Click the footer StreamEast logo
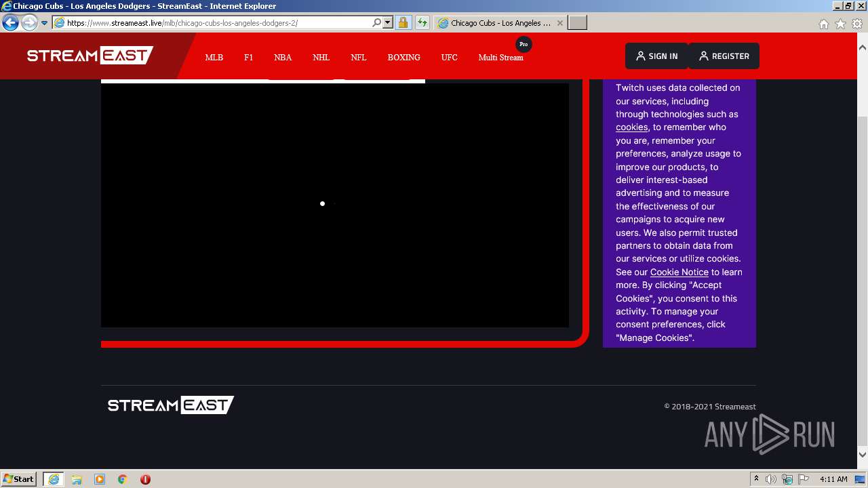 (x=171, y=405)
